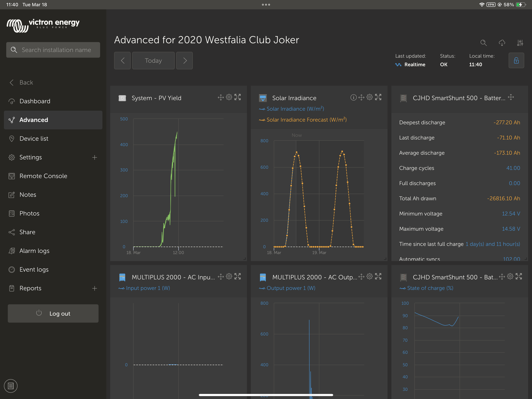Click the Charge cycles value 41.00

513,168
